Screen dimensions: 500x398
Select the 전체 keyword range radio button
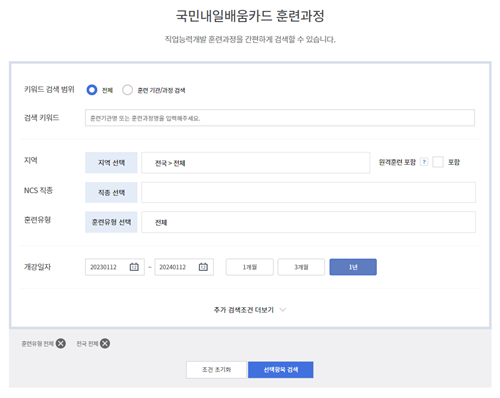(92, 90)
